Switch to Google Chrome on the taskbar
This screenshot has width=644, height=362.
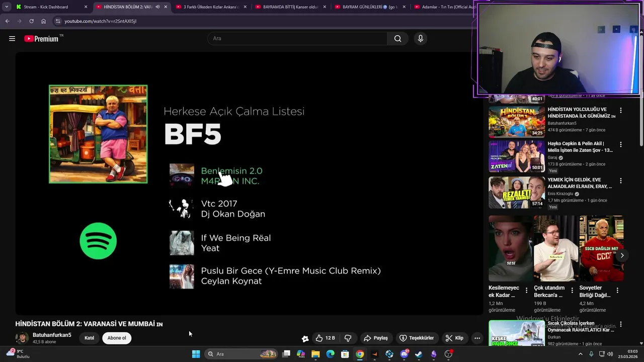(x=360, y=354)
